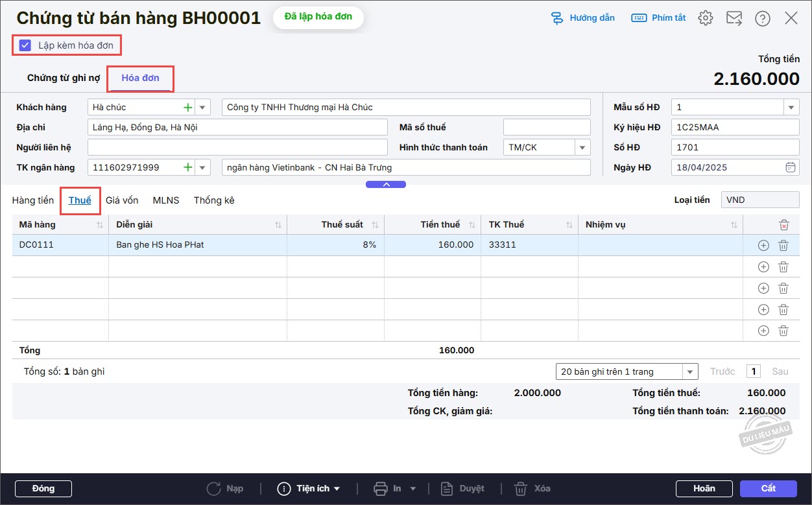Open calendar picker for Ngày HĐ
This screenshot has width=812, height=505.
pyautogui.click(x=790, y=167)
